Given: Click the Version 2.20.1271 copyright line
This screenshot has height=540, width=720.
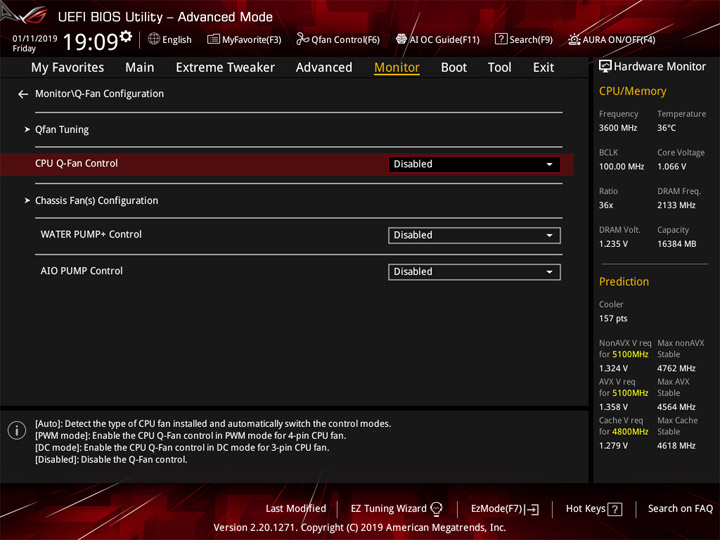Looking at the screenshot, I should click(360, 528).
